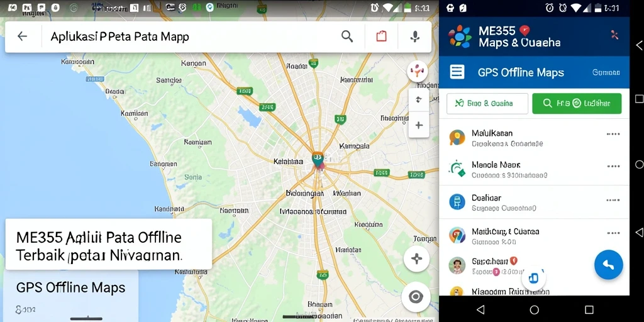Open the hamburger list menu

pyautogui.click(x=457, y=72)
